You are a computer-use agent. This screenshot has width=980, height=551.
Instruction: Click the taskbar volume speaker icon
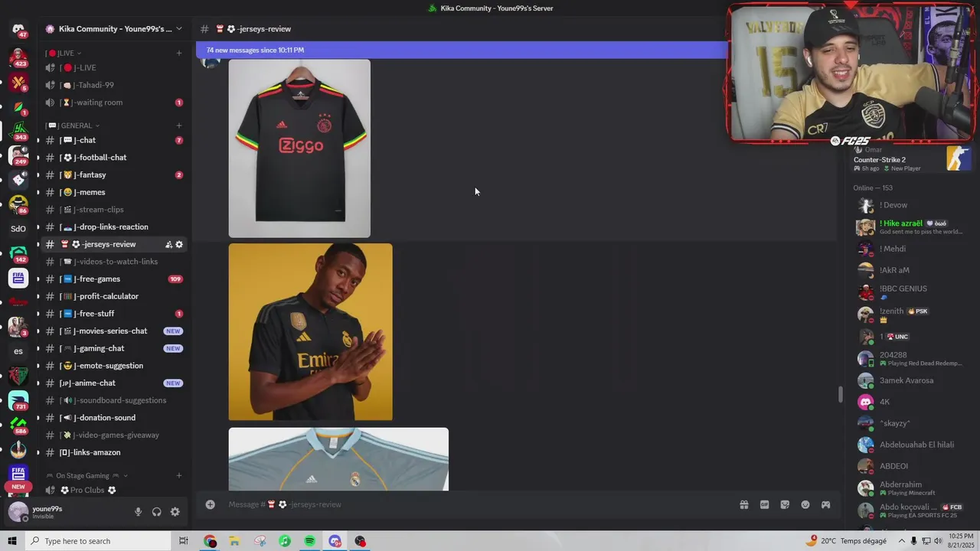pyautogui.click(x=939, y=541)
